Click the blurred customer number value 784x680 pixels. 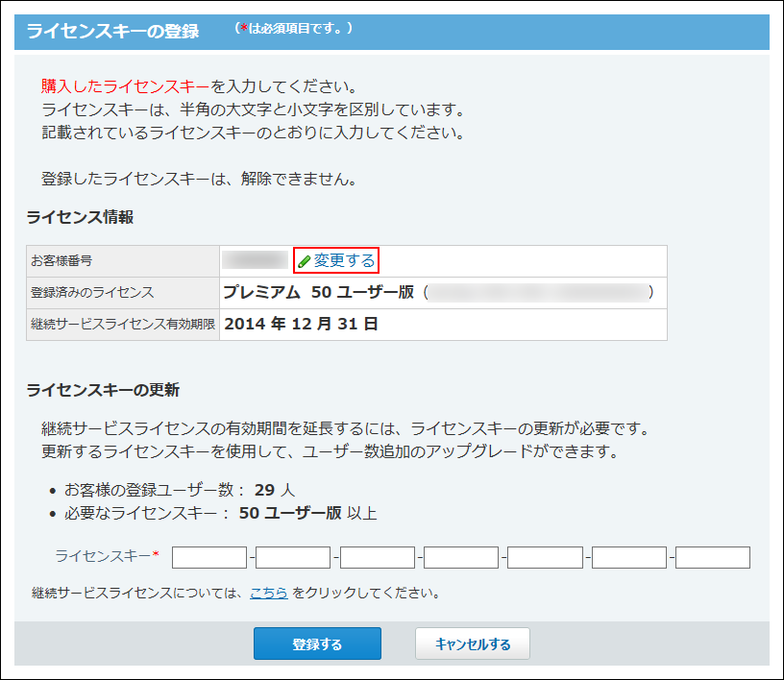point(255,260)
